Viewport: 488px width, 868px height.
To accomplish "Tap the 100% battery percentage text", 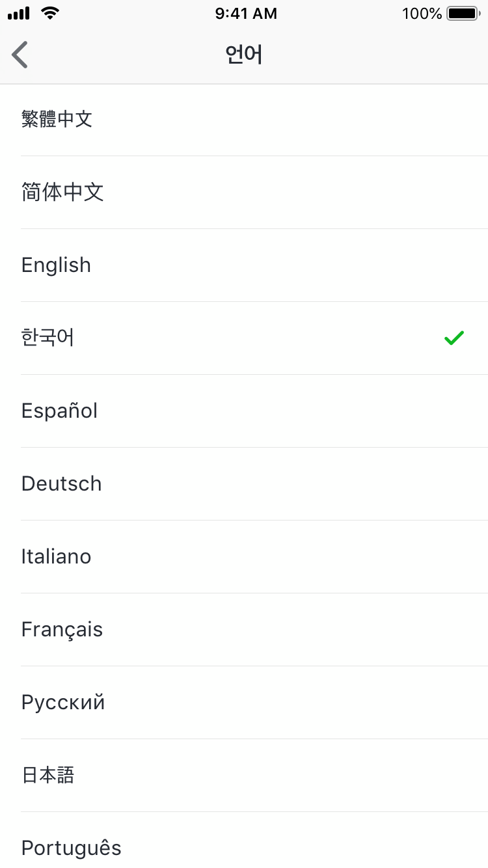I will 422,14.
